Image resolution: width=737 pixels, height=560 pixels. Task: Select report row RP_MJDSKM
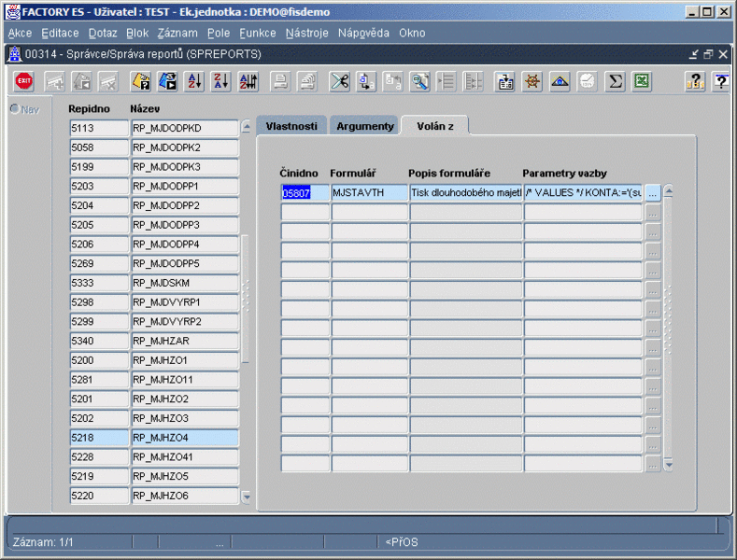(x=184, y=283)
